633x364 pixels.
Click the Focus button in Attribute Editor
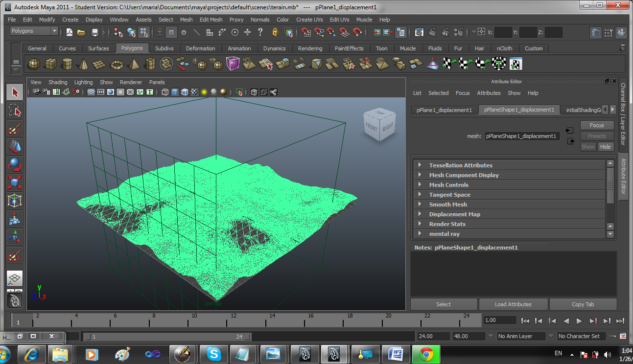[x=597, y=125]
